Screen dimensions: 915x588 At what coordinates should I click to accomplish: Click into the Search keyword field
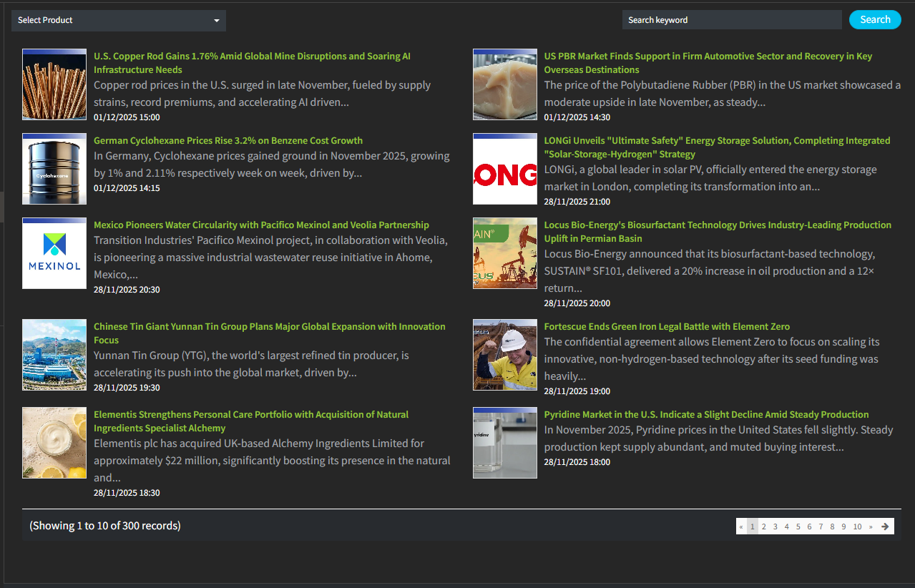(x=732, y=20)
